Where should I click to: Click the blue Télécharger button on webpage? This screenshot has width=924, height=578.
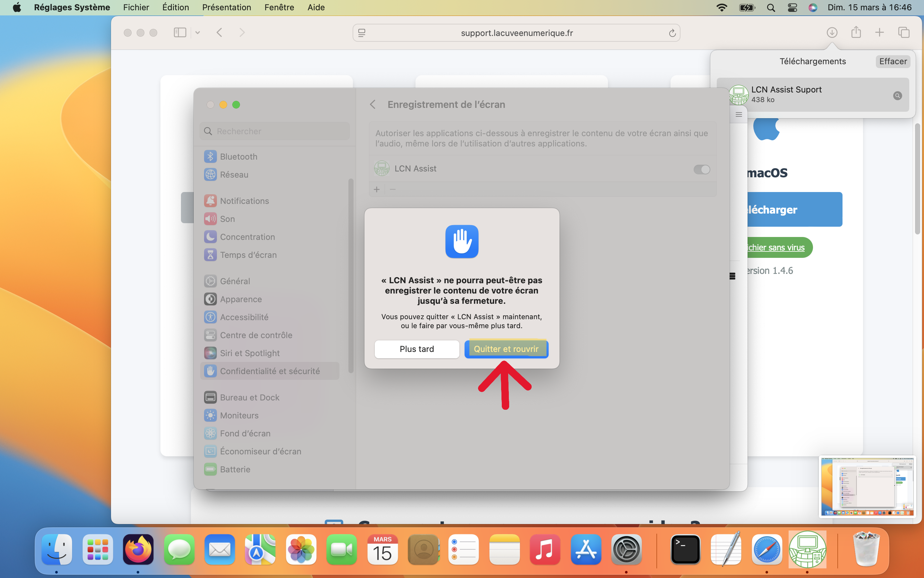click(794, 209)
